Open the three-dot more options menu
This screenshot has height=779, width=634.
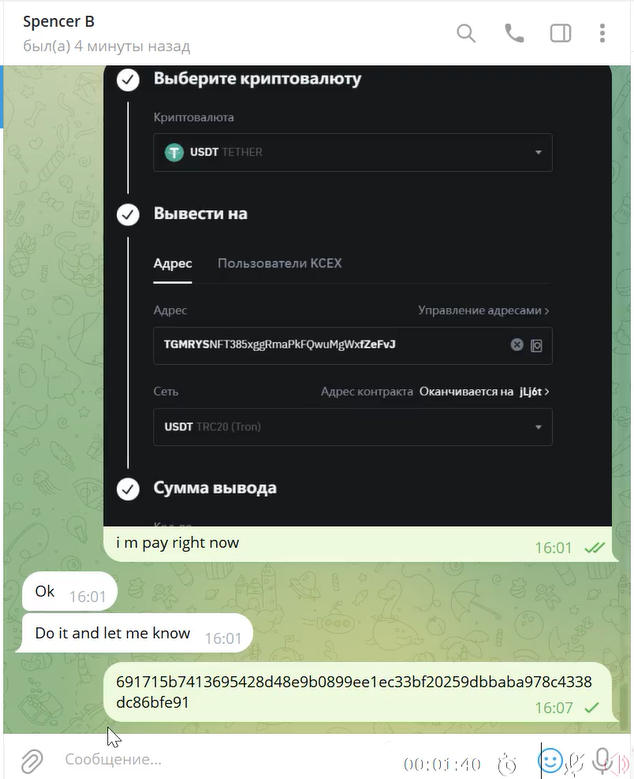[602, 33]
